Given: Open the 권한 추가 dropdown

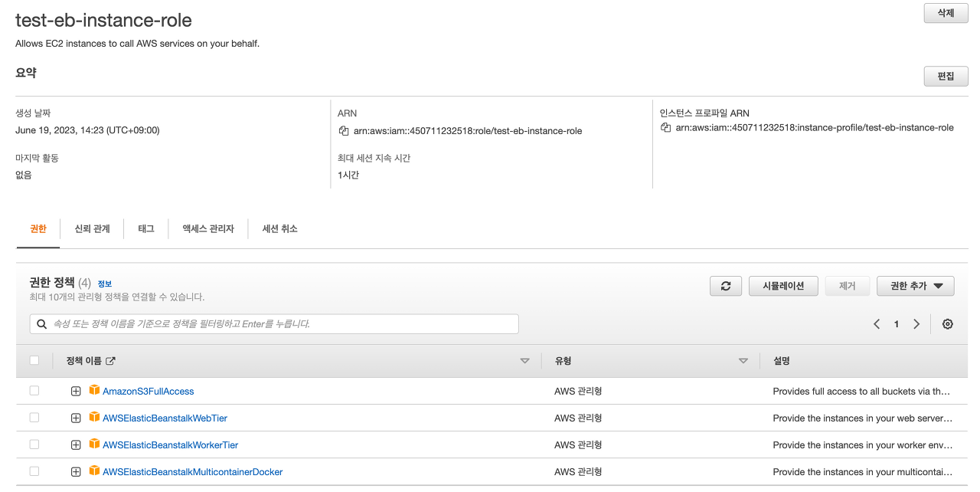Looking at the screenshot, I should (x=915, y=286).
